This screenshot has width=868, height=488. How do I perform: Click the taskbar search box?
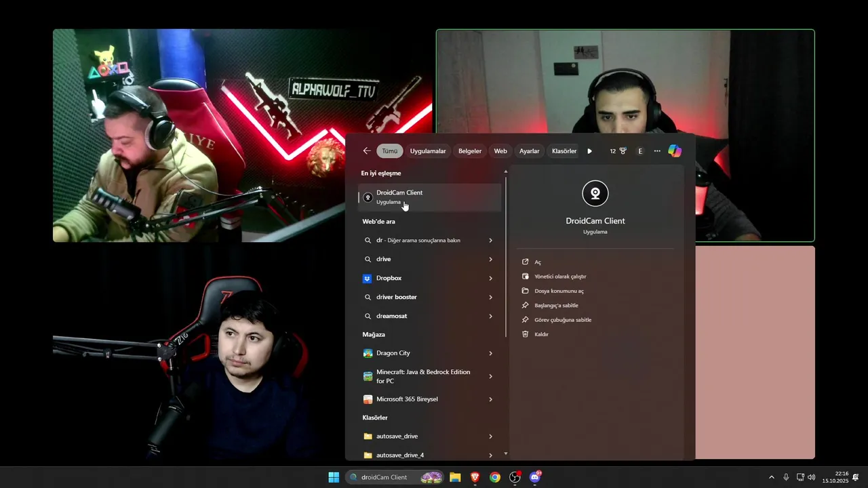tap(395, 477)
